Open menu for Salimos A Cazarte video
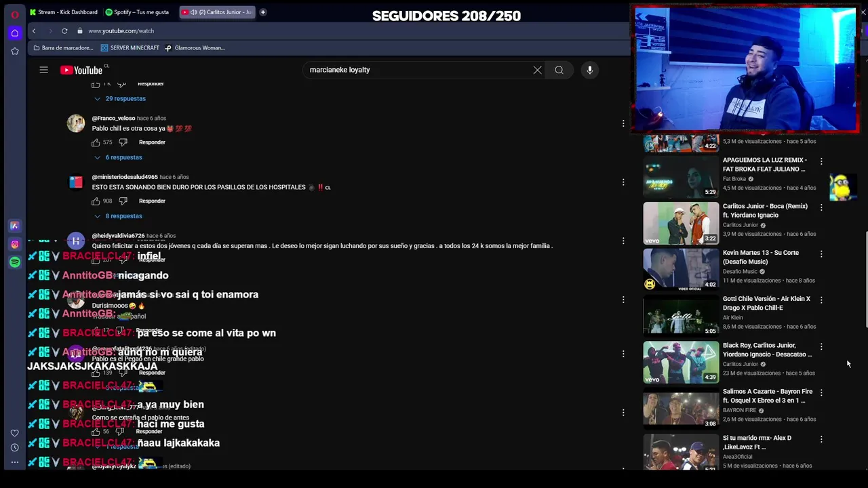The image size is (868, 488). click(x=821, y=392)
